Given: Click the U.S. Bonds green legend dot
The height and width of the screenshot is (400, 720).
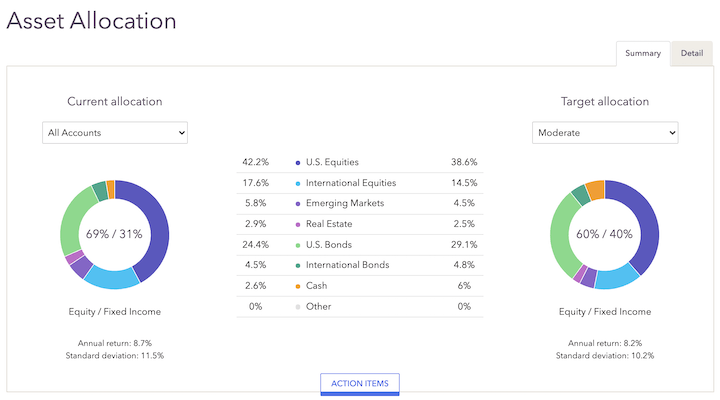Looking at the screenshot, I should (299, 245).
